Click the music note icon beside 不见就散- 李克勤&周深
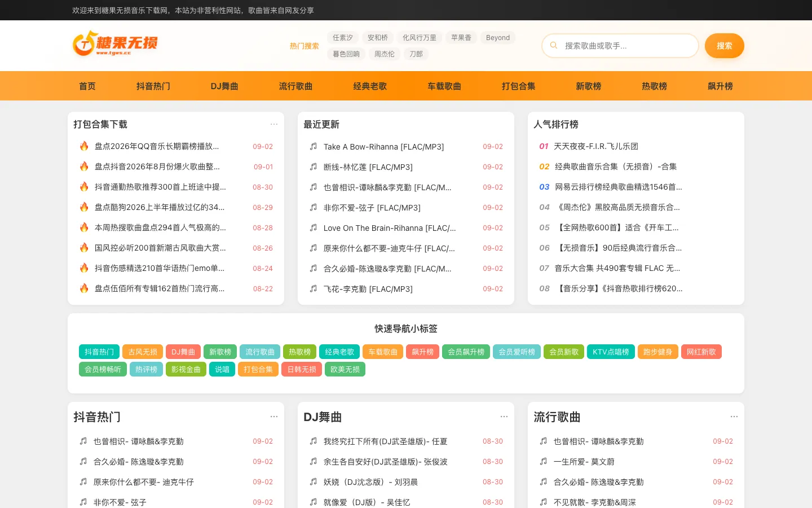Image resolution: width=812 pixels, height=508 pixels. click(544, 502)
